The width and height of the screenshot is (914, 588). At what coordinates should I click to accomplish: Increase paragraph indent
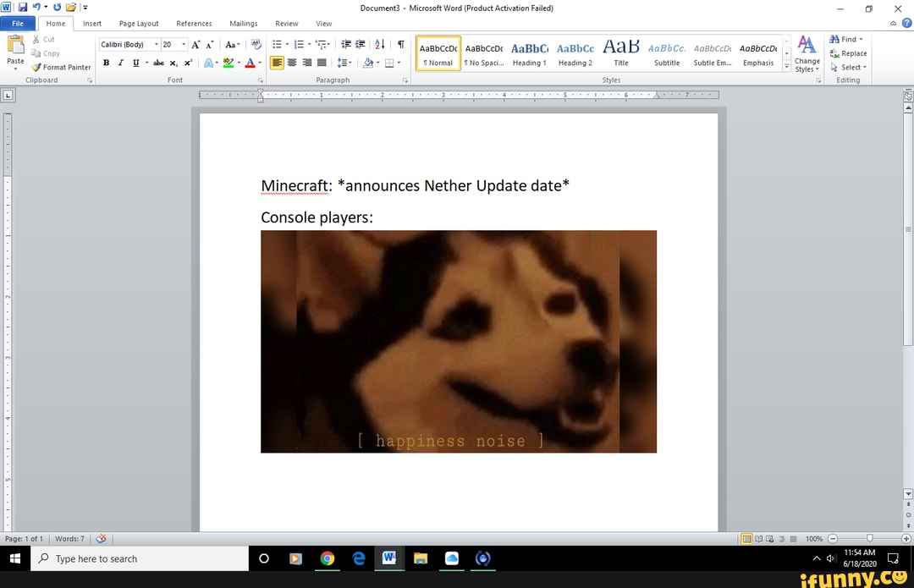coord(361,44)
